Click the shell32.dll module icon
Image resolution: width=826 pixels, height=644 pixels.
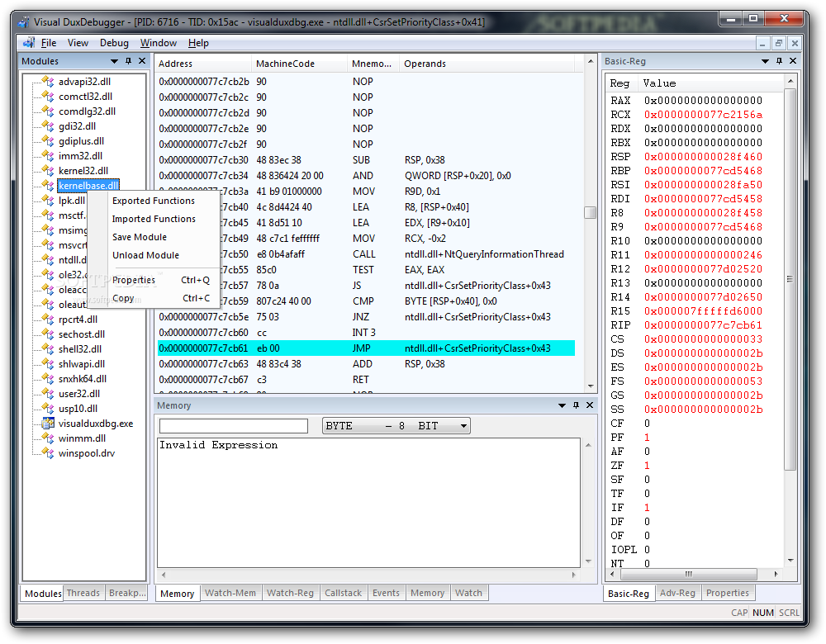tap(49, 349)
